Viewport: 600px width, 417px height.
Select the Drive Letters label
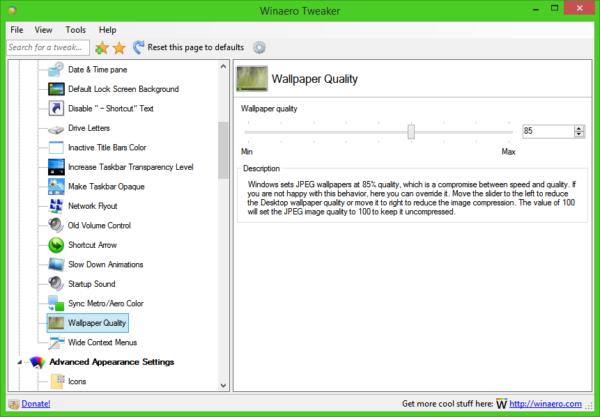pos(89,128)
